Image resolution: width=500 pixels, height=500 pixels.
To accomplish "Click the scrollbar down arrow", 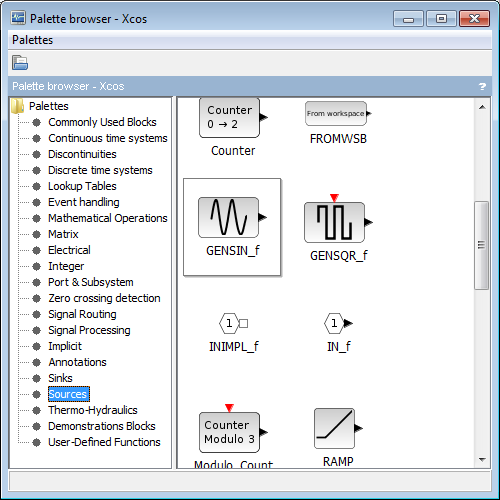I will tap(482, 460).
